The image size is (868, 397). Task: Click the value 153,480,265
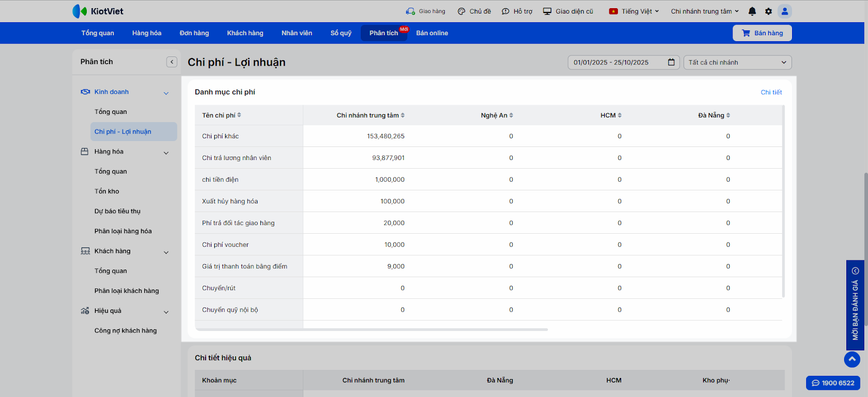pyautogui.click(x=386, y=136)
